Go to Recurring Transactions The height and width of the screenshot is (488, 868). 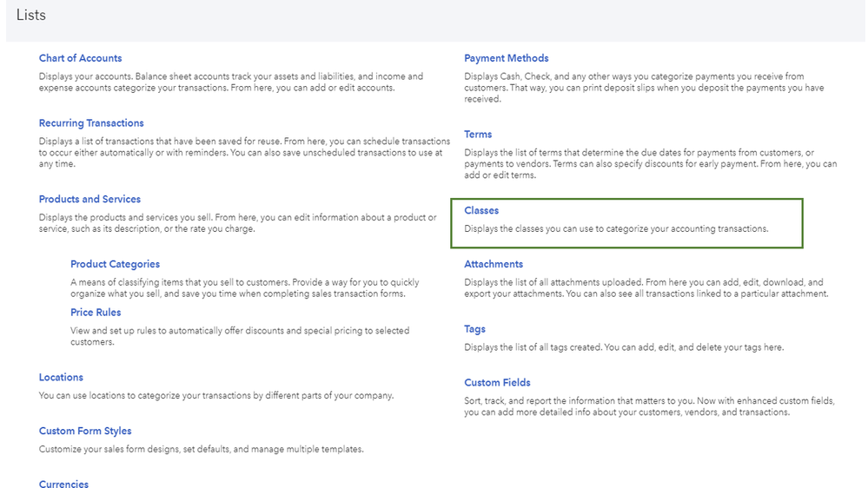(91, 123)
